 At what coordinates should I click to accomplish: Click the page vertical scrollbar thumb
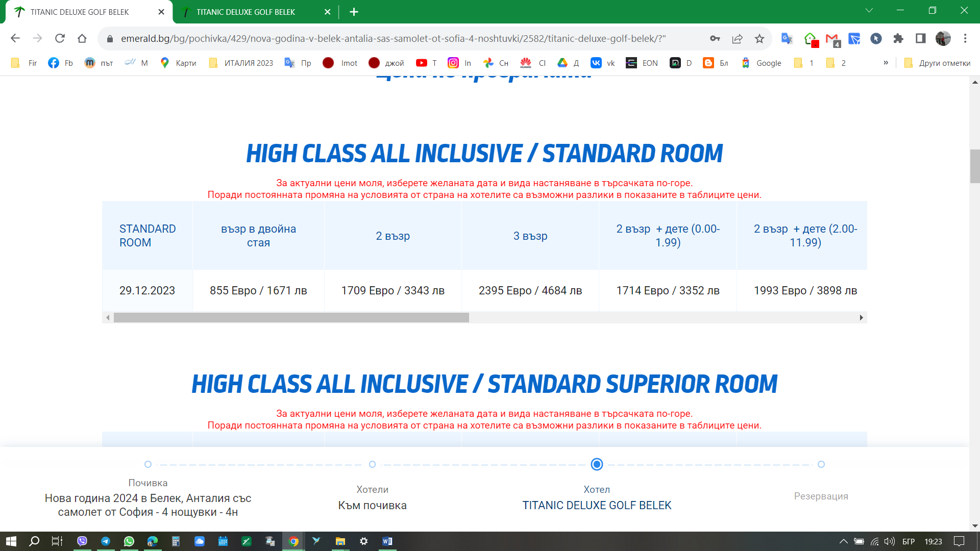pyautogui.click(x=975, y=166)
